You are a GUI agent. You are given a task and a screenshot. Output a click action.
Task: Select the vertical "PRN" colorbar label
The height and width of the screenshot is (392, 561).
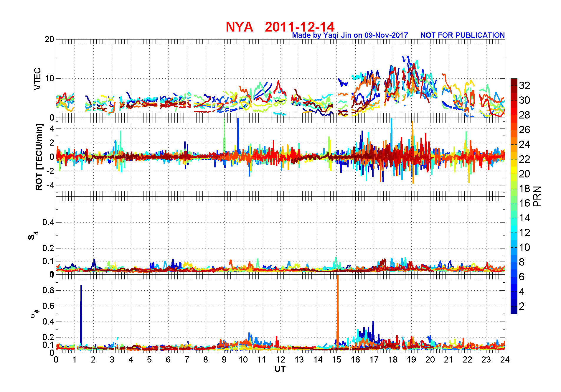point(537,196)
